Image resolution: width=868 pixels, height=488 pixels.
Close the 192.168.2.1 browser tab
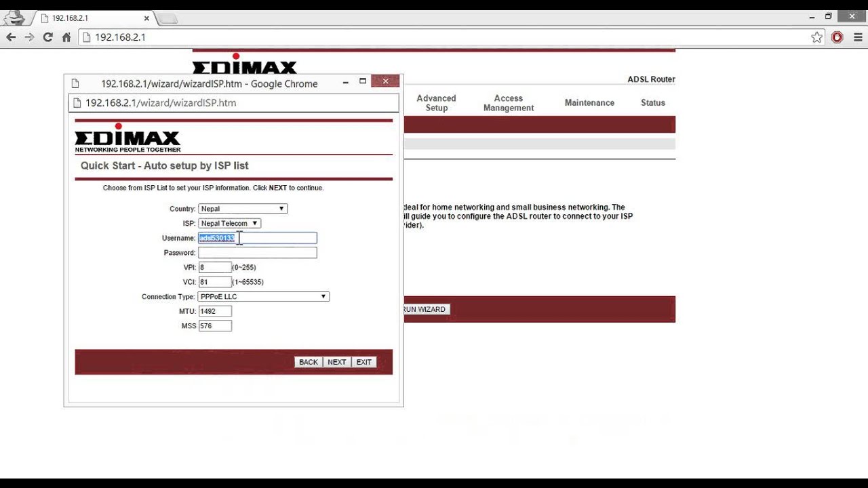click(x=146, y=18)
